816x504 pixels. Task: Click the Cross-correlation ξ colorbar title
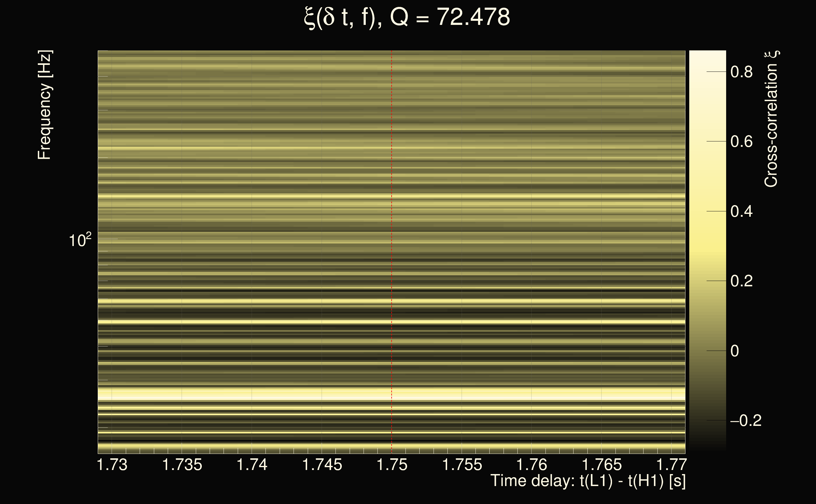(x=771, y=119)
